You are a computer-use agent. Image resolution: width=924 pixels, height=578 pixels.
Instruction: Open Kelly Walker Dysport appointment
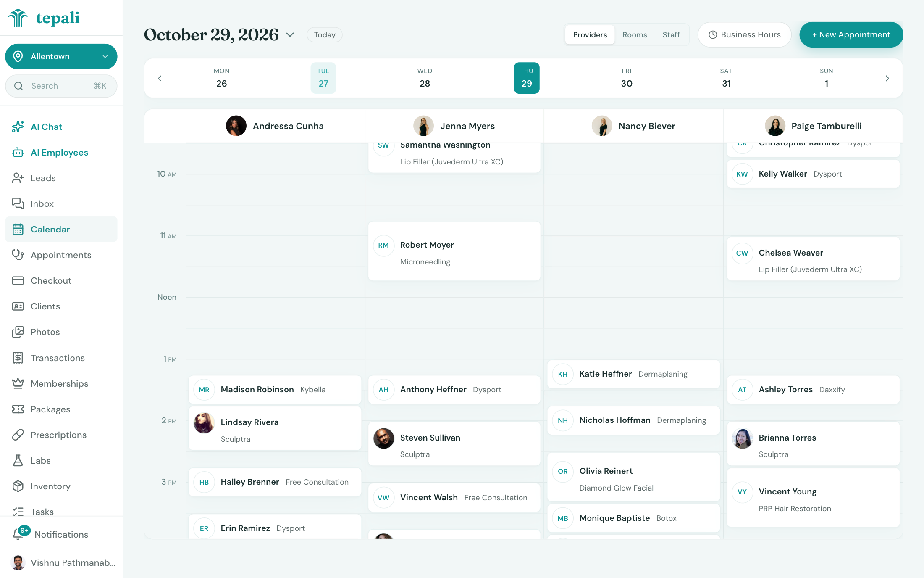[813, 174]
